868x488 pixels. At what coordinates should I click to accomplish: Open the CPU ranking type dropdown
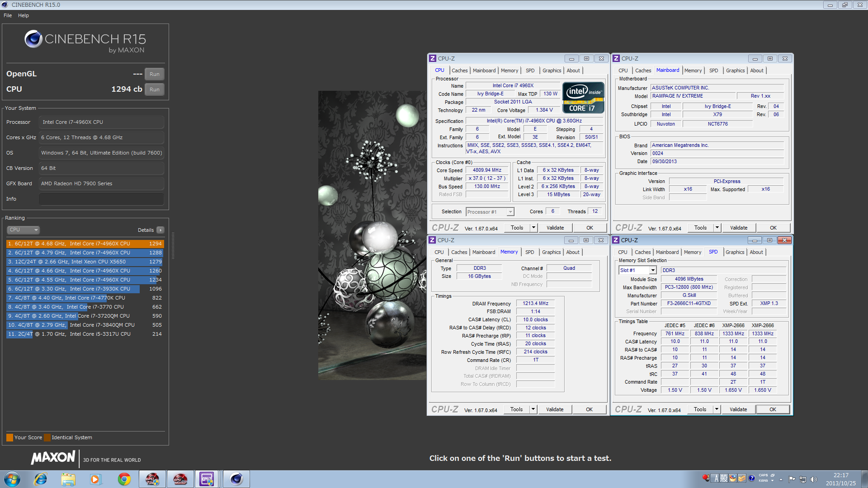coord(24,230)
